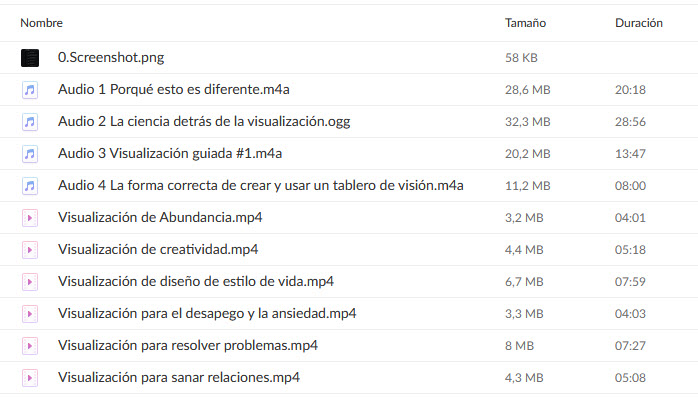Select video icon for sanar relaciones file
This screenshot has width=698, height=416.
30,378
